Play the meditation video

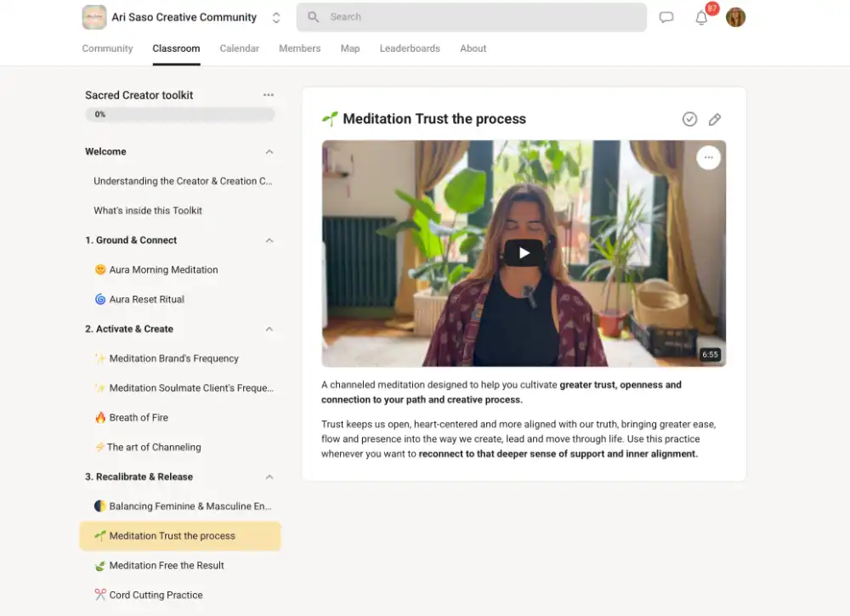[524, 253]
